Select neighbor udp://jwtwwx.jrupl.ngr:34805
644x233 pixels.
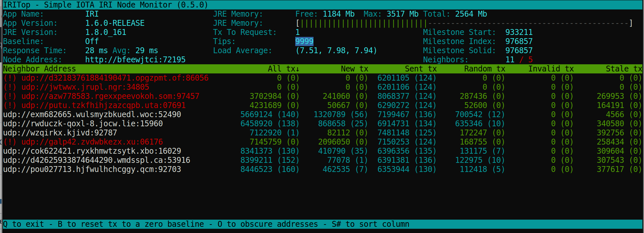(76, 87)
